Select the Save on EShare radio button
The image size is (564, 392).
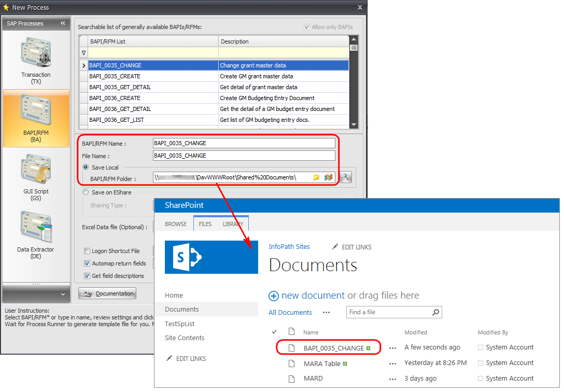click(86, 192)
